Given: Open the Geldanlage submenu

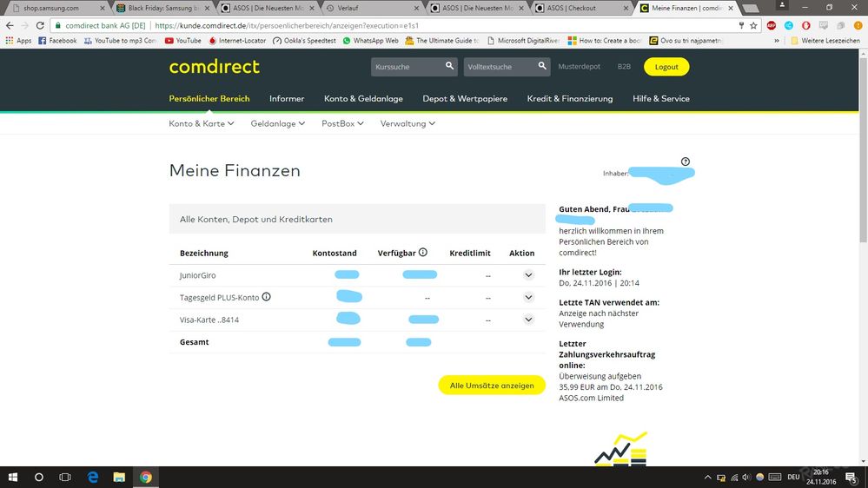Looking at the screenshot, I should (x=277, y=123).
